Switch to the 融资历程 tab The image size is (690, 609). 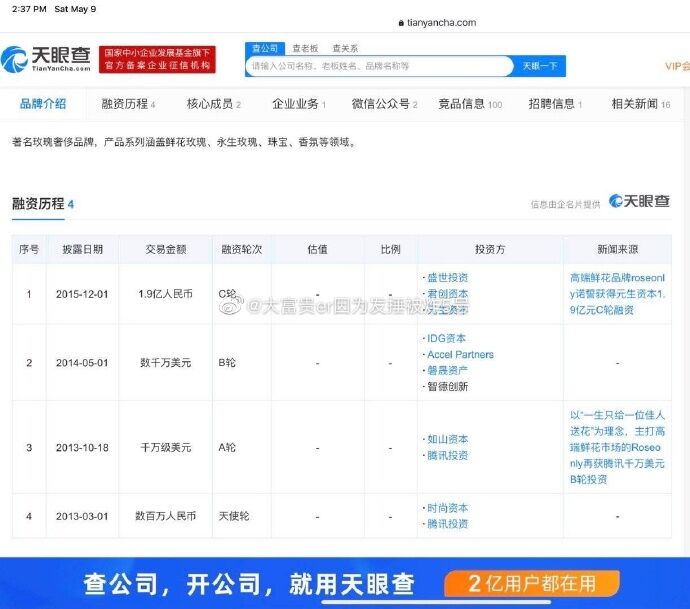point(128,104)
